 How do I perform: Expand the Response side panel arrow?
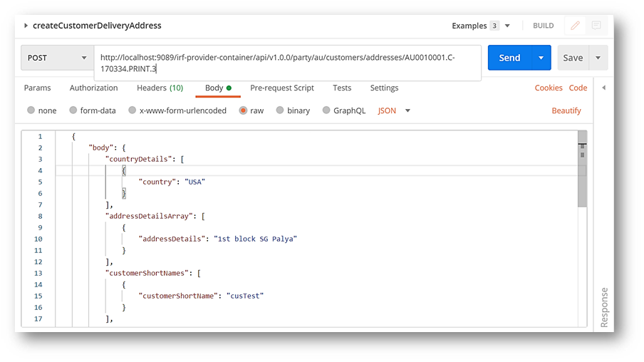(603, 88)
